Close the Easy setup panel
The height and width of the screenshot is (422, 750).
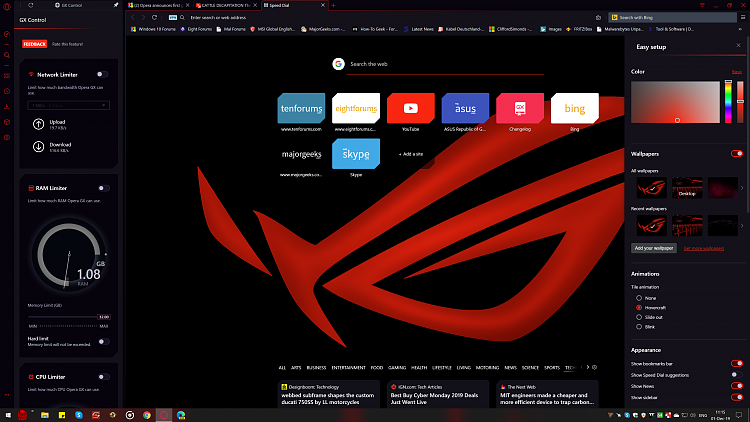[x=737, y=44]
